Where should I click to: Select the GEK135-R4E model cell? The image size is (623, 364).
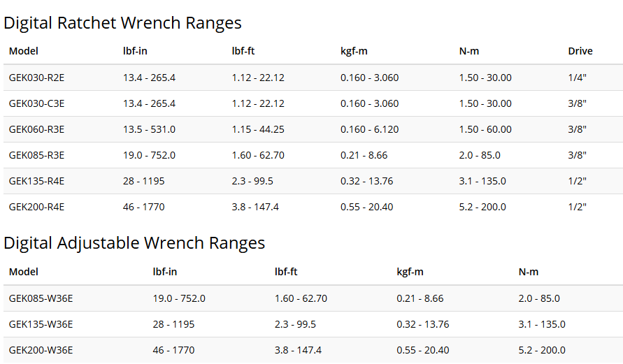36,181
